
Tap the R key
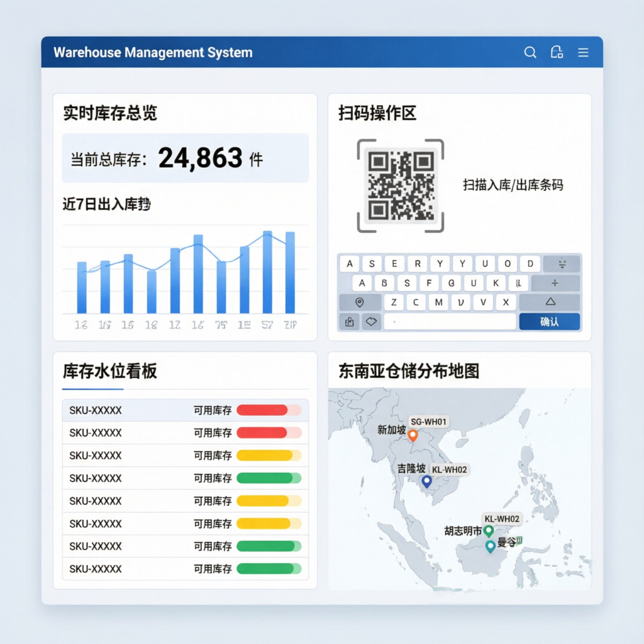click(x=418, y=264)
